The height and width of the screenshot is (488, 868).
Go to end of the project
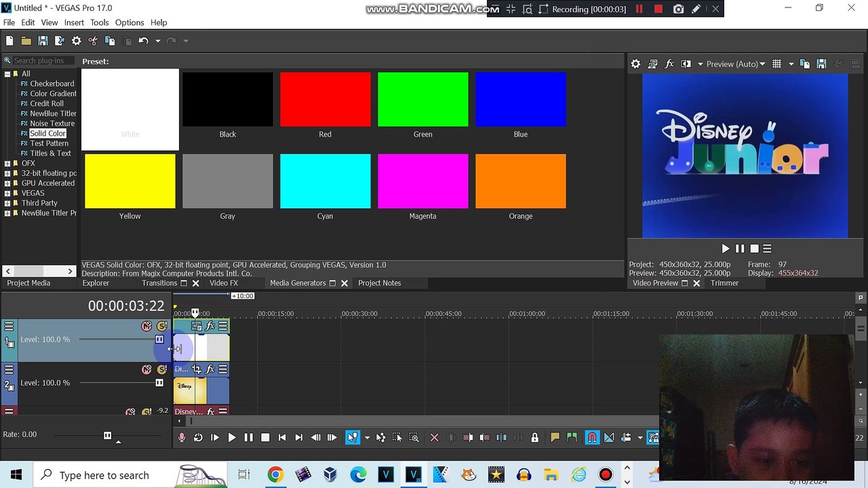[298, 438]
